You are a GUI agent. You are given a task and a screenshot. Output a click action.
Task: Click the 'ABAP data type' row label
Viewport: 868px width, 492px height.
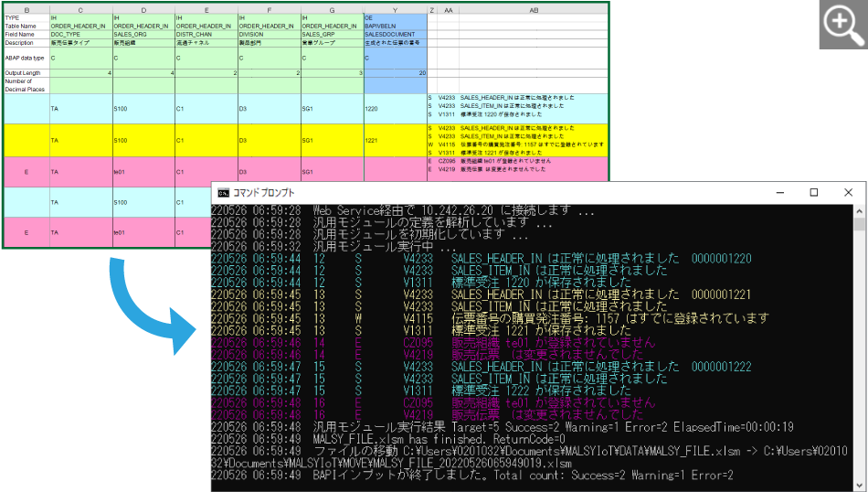click(25, 58)
